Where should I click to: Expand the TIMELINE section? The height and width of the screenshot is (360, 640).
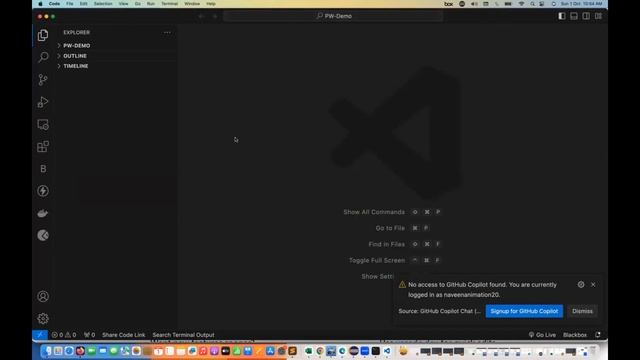point(116,66)
